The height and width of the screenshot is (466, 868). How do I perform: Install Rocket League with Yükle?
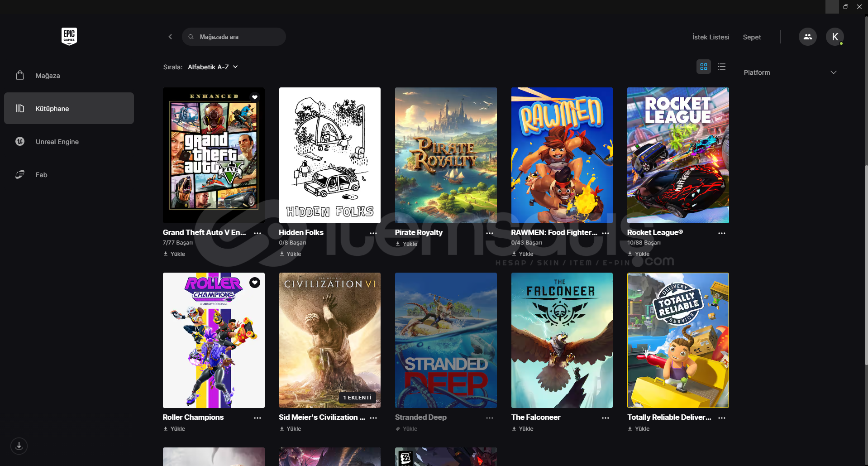pos(639,254)
